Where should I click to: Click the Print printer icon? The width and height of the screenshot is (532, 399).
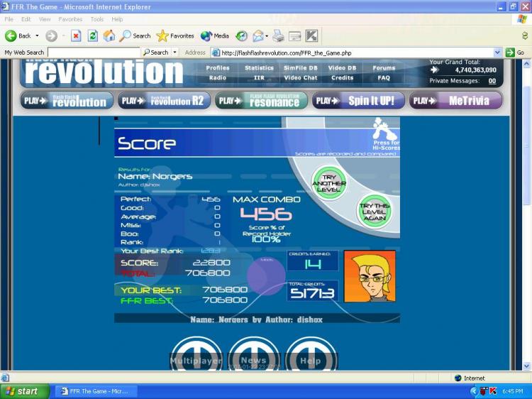(278, 35)
